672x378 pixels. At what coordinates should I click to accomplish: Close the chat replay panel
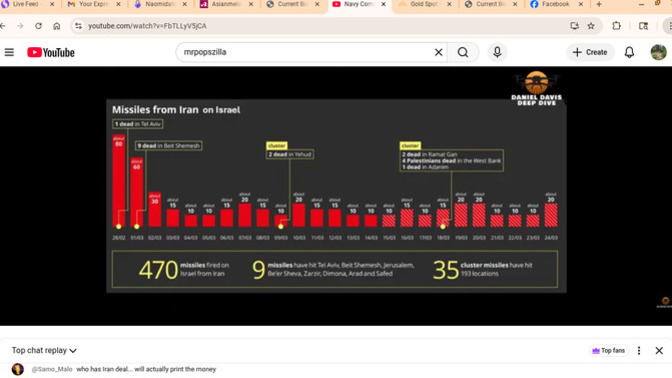(659, 351)
